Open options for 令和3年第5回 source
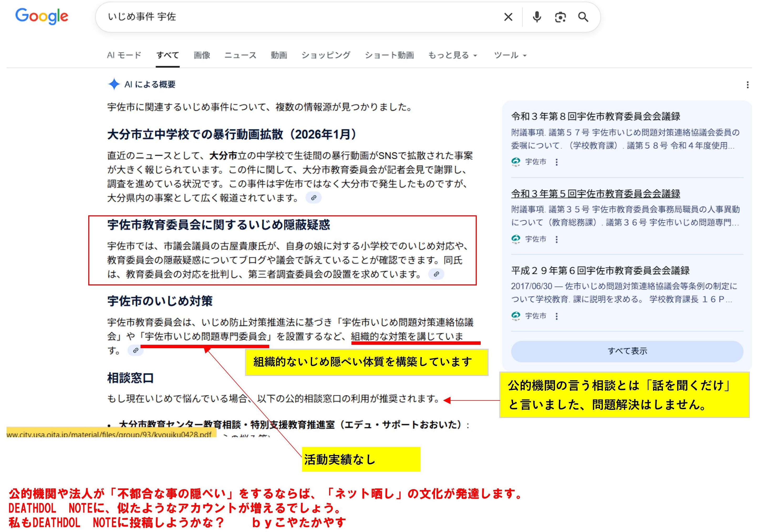 coord(557,239)
